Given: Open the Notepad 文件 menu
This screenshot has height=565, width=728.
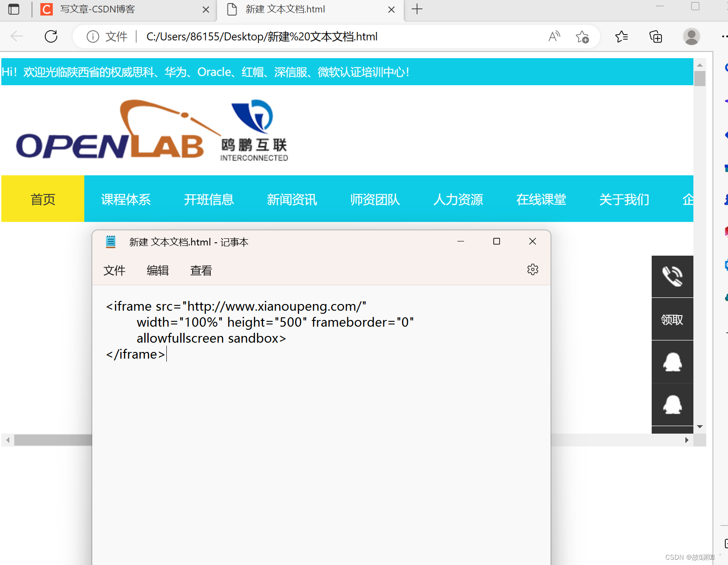Looking at the screenshot, I should click(x=114, y=270).
